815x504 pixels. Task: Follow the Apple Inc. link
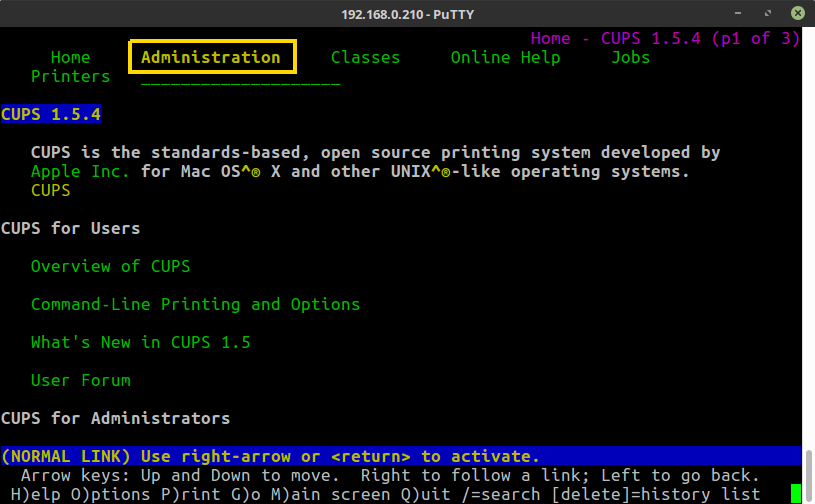[80, 171]
